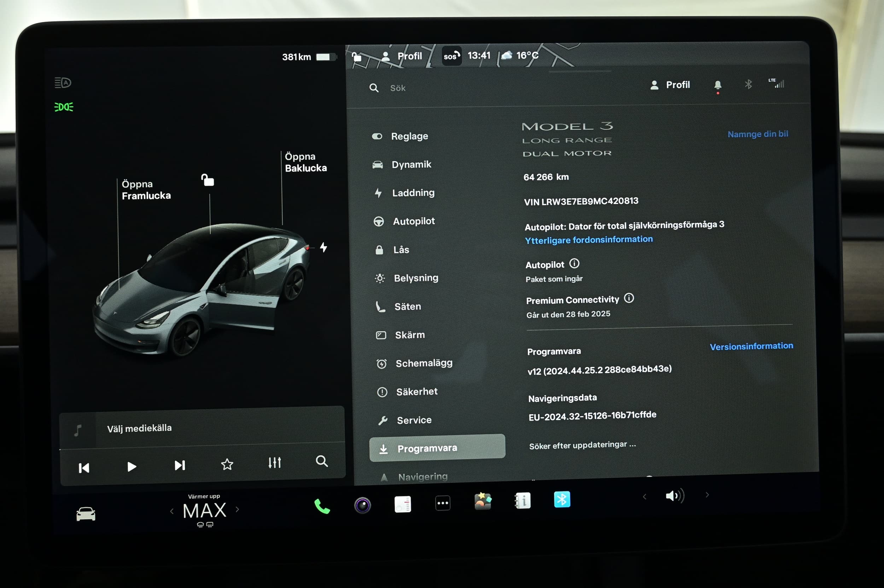
Task: Open Profil in the settings header
Action: pos(670,85)
